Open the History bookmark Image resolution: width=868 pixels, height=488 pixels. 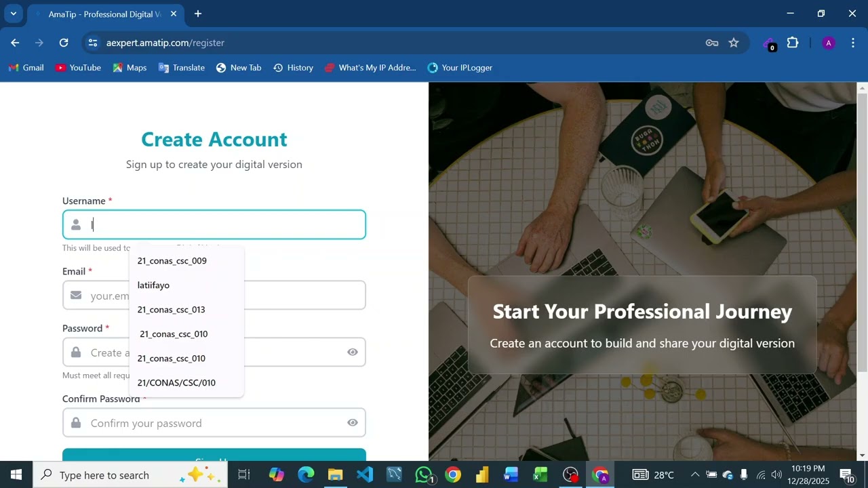pyautogui.click(x=293, y=68)
